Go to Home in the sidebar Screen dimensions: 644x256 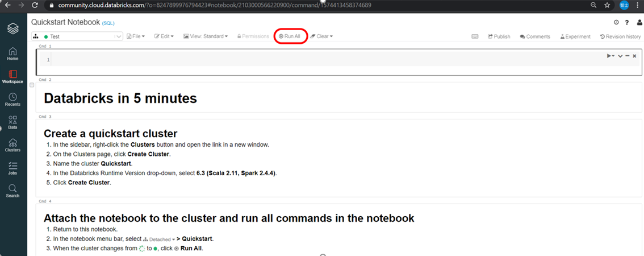tap(12, 53)
